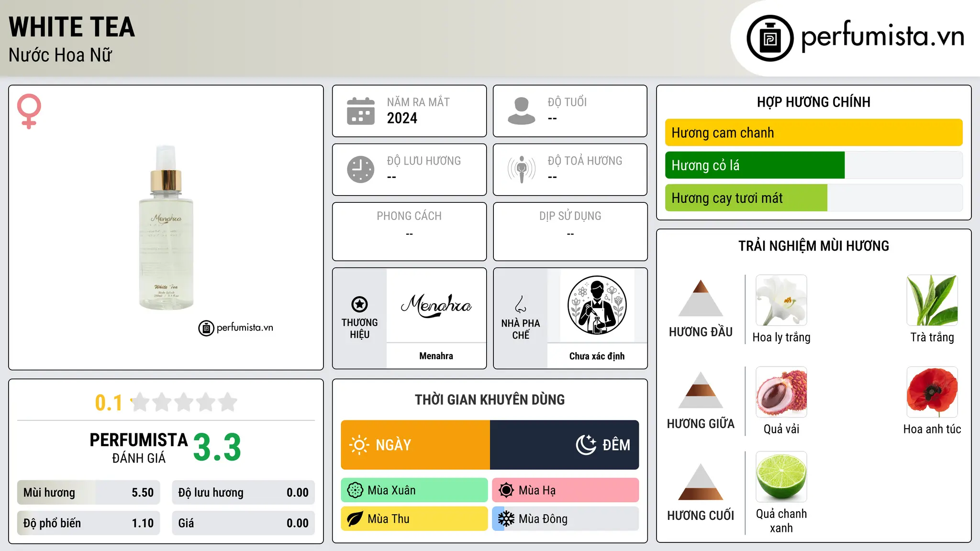
Task: Click the Dịp sử dụng card
Action: click(x=570, y=231)
